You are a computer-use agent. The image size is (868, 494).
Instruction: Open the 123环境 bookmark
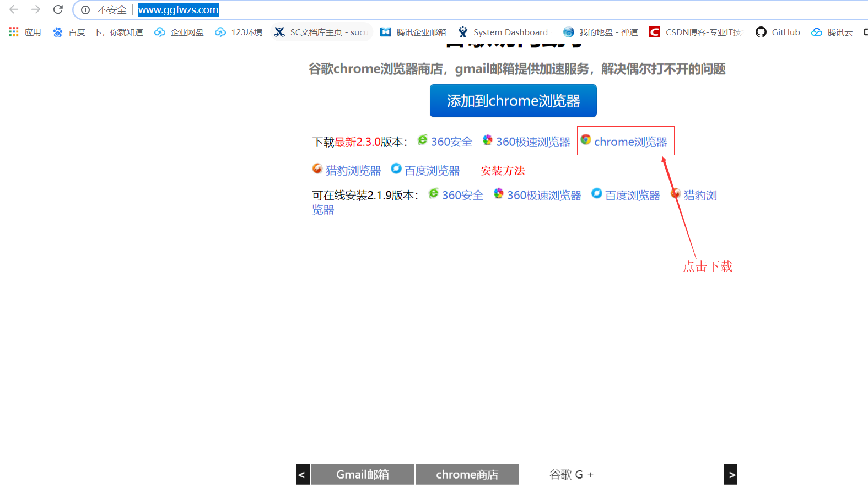click(239, 32)
